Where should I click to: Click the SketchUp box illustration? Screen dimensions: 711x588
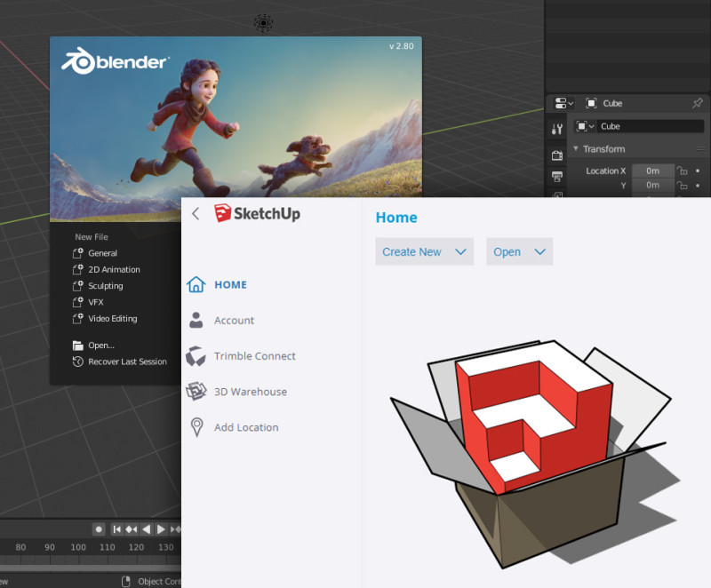(x=535, y=454)
